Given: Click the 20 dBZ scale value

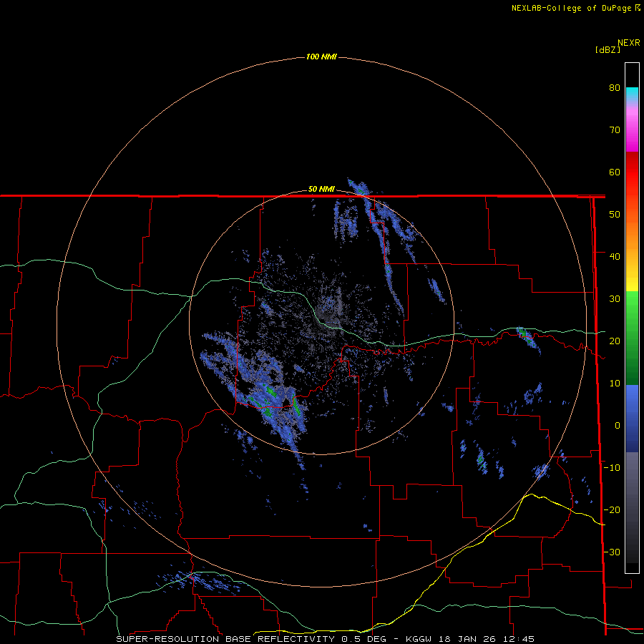Looking at the screenshot, I should point(615,341).
